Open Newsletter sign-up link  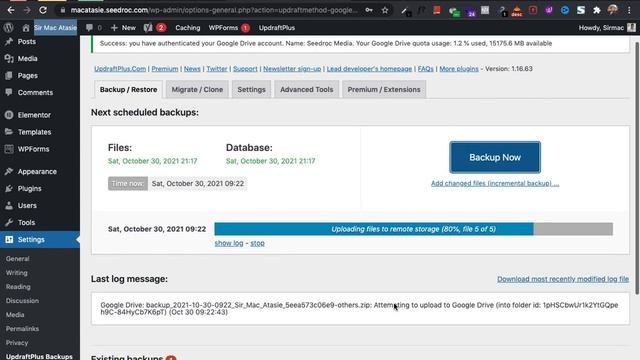[292, 69]
